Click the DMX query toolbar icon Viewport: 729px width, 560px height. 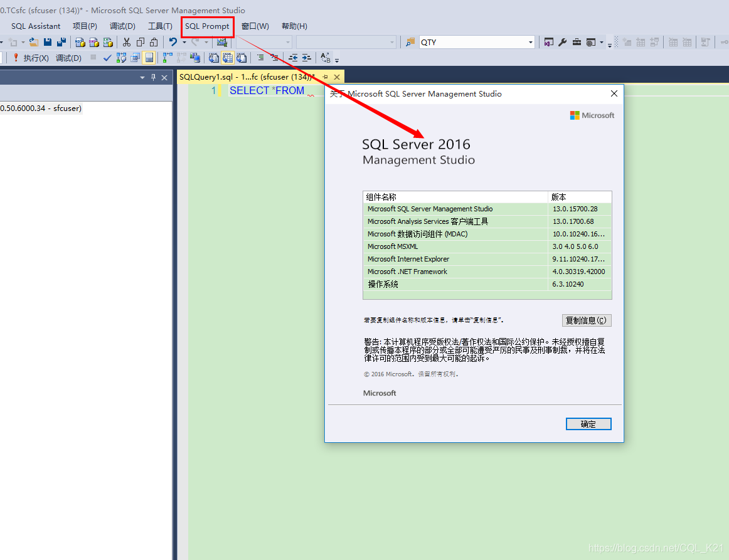point(94,42)
